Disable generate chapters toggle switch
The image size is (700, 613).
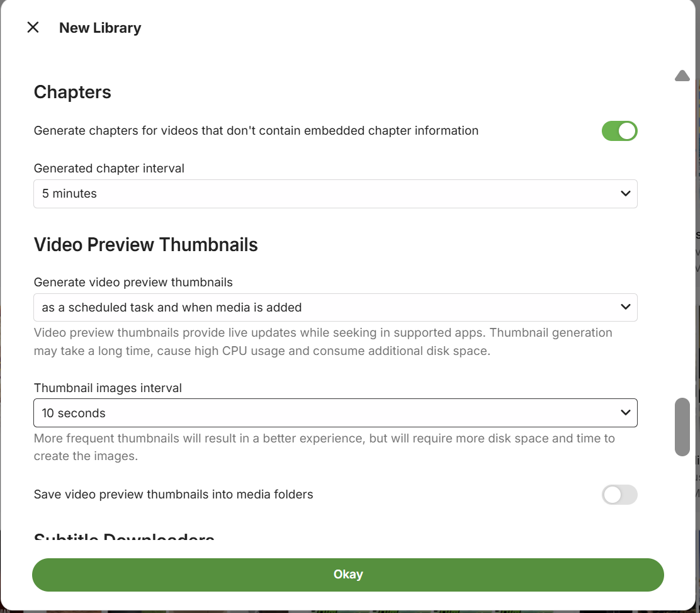(619, 131)
